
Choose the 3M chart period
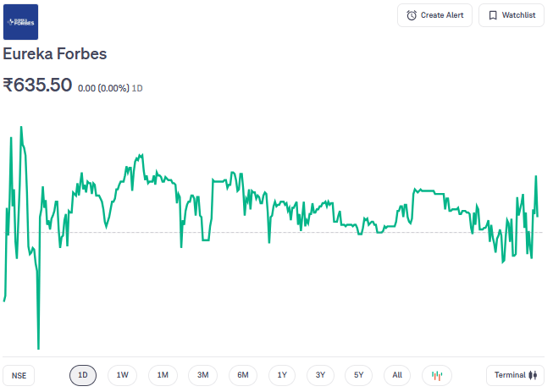coord(202,375)
